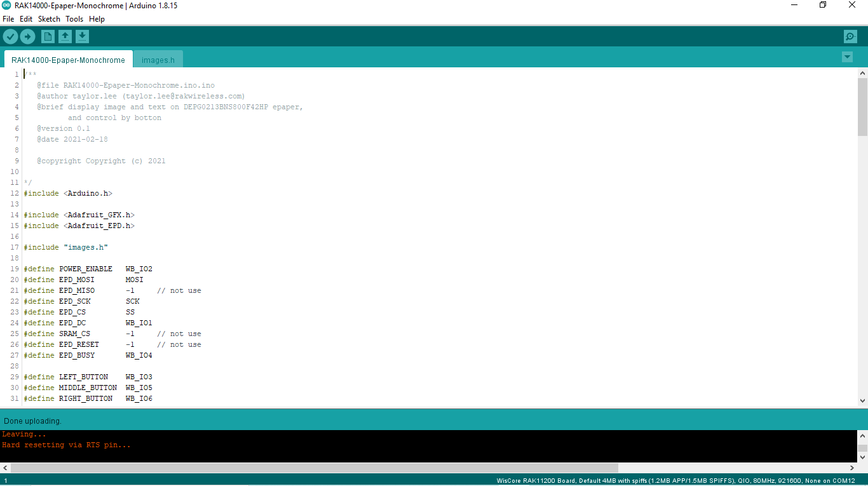
Task: Click the '@copyright Copyright (c) 2021' line
Action: 101,161
